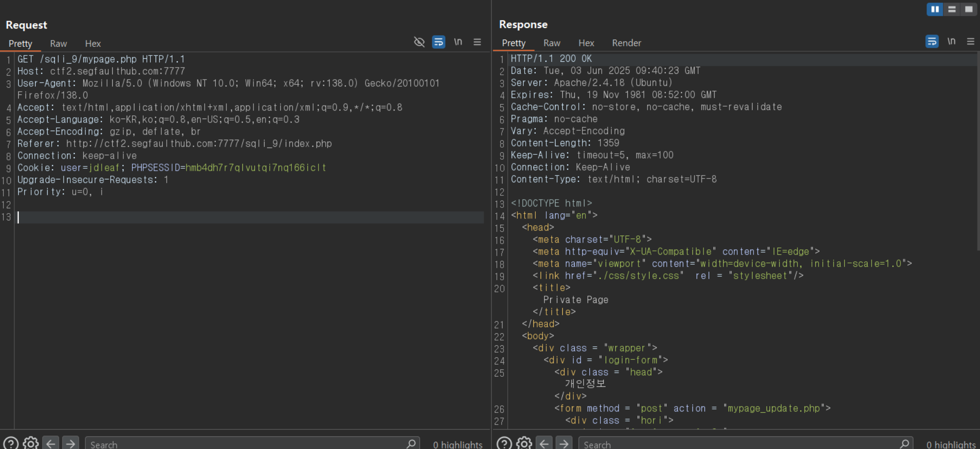The width and height of the screenshot is (980, 449).
Task: Click the GET /sqli_9/mypage.php request line
Action: click(x=101, y=59)
